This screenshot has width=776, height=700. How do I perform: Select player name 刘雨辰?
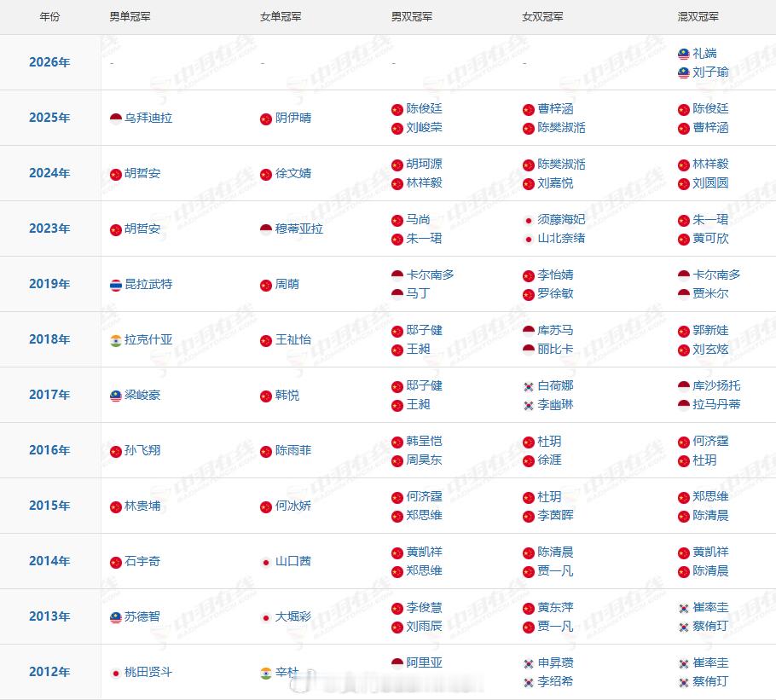[425, 627]
